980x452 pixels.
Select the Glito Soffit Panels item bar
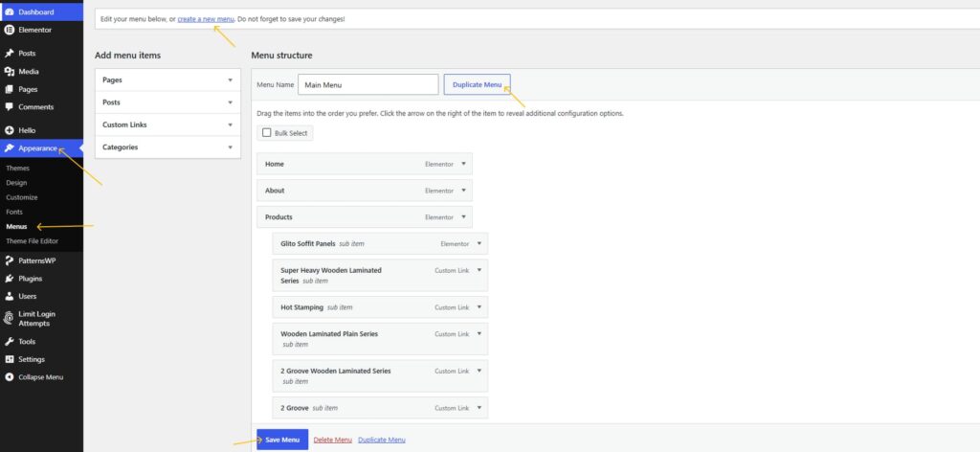point(380,244)
